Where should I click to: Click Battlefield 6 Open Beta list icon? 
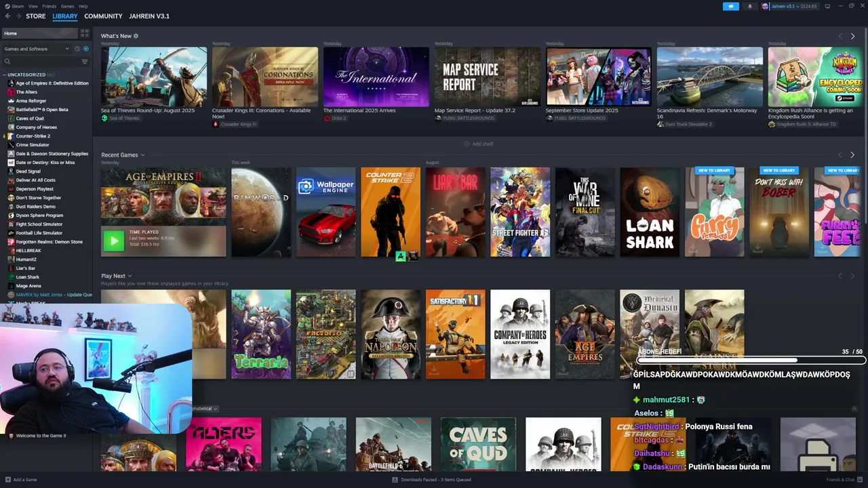(11, 110)
